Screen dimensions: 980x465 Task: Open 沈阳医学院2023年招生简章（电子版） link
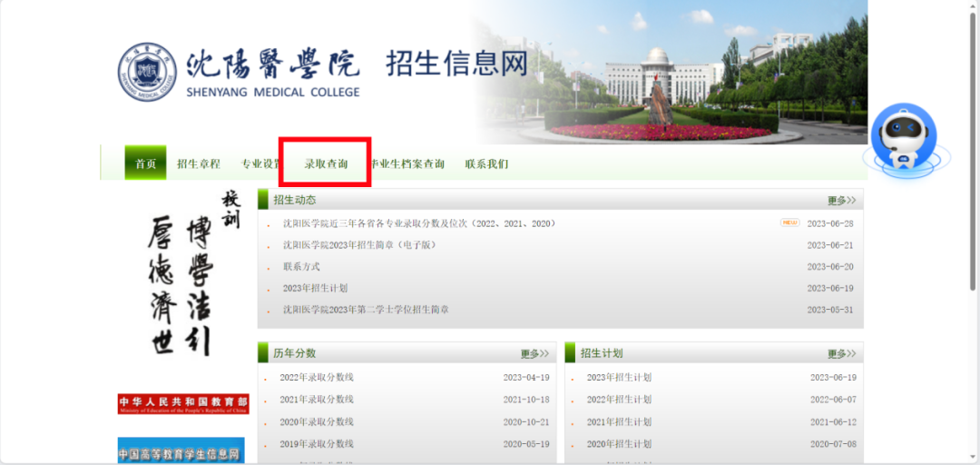[358, 245]
